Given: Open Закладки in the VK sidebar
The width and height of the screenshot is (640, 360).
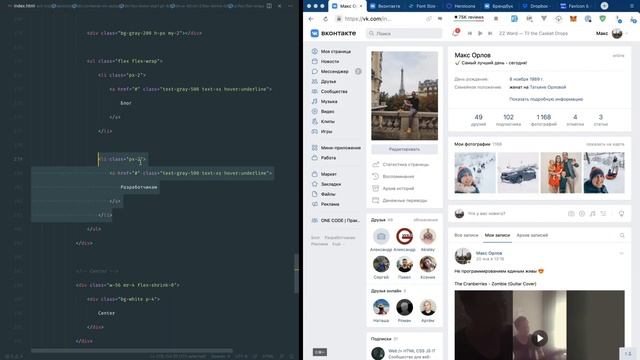Looking at the screenshot, I should click(331, 184).
